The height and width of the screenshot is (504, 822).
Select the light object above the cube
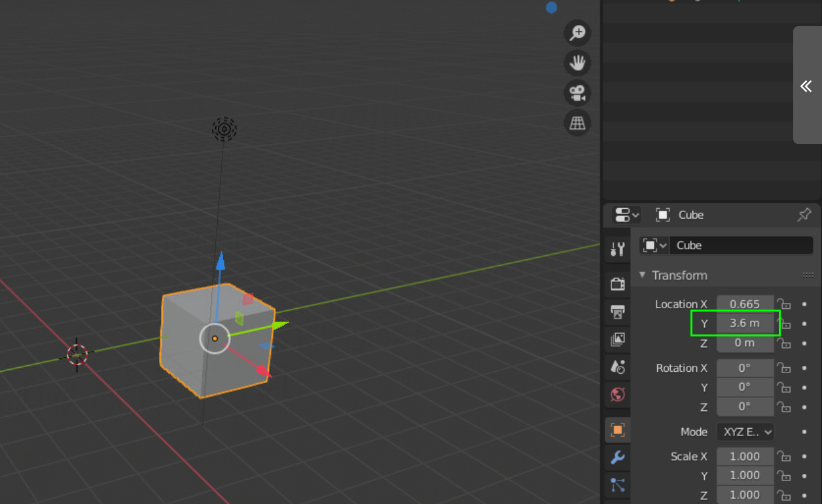click(x=224, y=129)
